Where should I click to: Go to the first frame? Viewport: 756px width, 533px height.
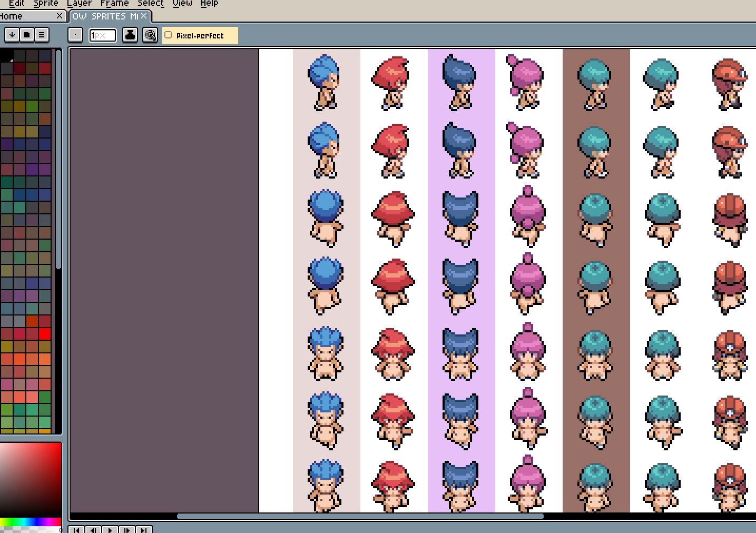point(77,529)
